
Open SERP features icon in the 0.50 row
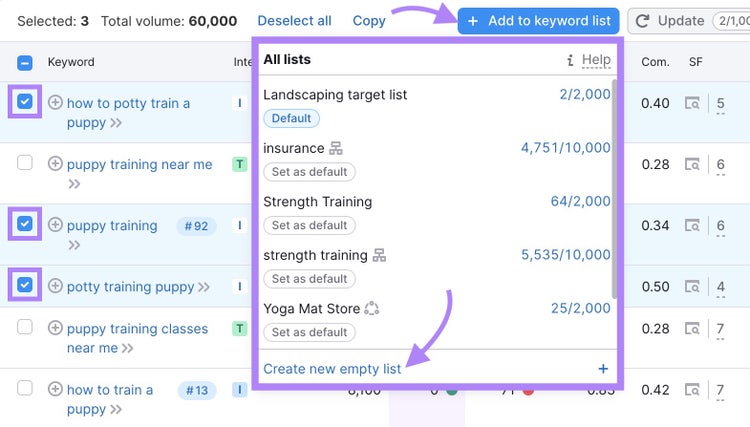(x=692, y=286)
